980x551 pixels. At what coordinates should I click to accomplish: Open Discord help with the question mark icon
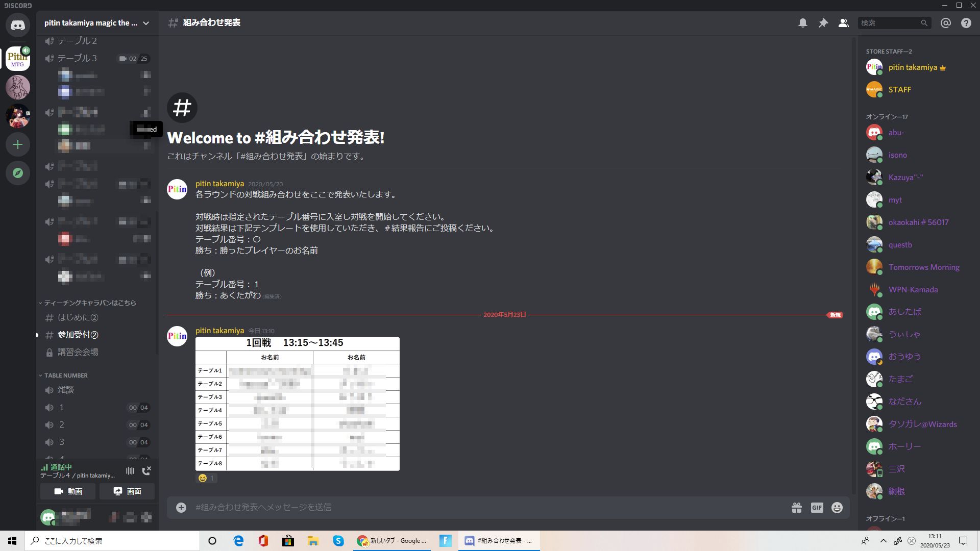(966, 23)
